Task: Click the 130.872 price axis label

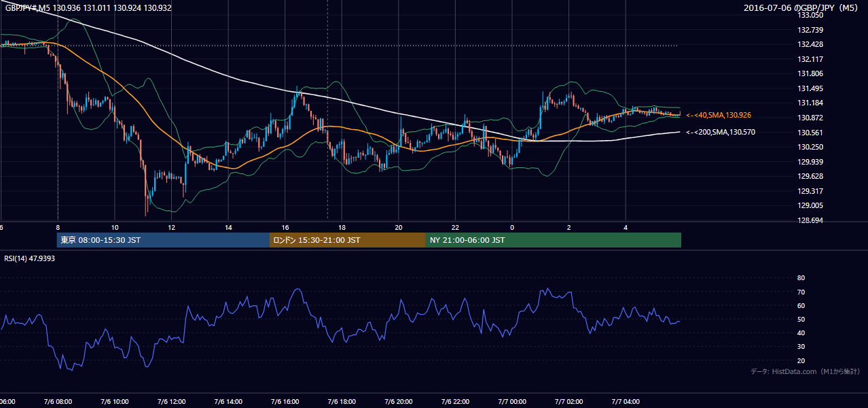Action: (x=811, y=118)
